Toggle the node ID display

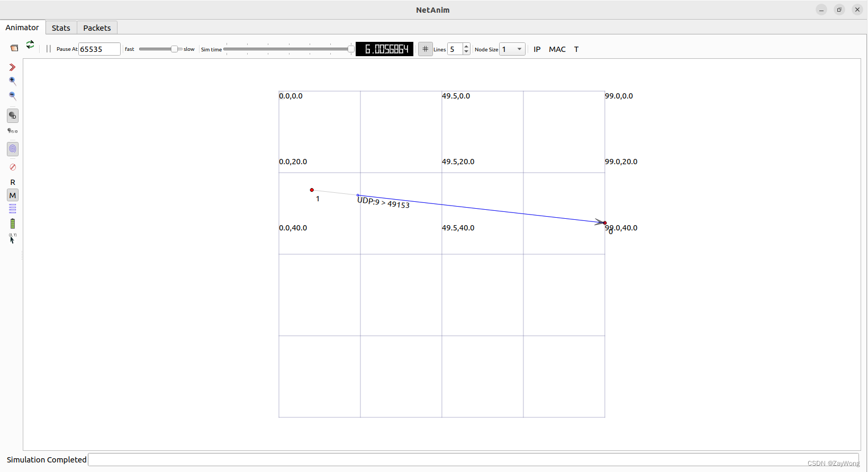pos(13,115)
